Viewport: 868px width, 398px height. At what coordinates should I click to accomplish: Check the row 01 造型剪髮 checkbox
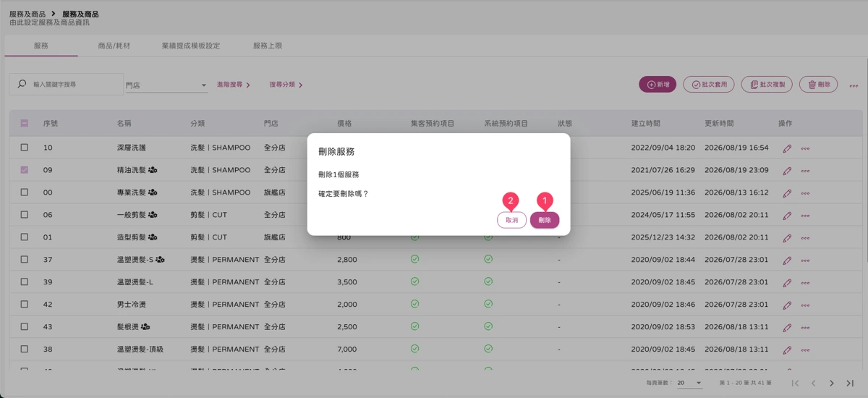point(25,237)
